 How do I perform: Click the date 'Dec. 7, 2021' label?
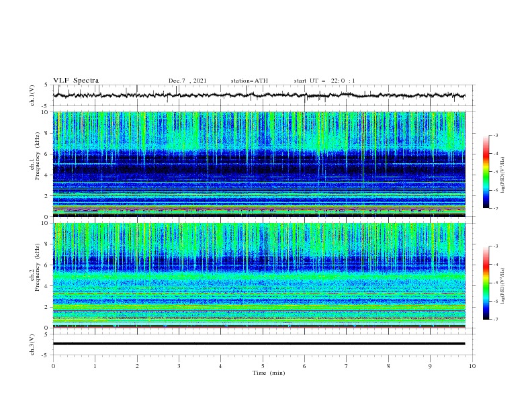pos(187,81)
